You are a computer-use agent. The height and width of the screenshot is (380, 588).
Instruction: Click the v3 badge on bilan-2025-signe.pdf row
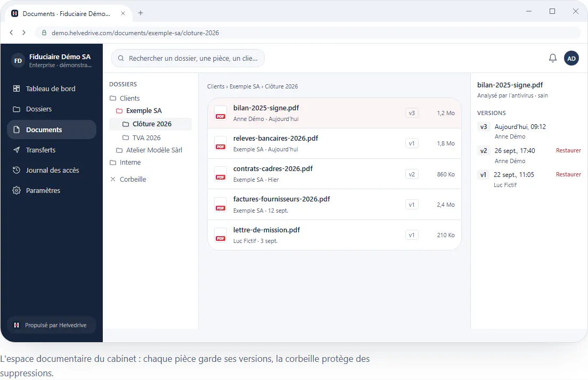[x=412, y=113]
